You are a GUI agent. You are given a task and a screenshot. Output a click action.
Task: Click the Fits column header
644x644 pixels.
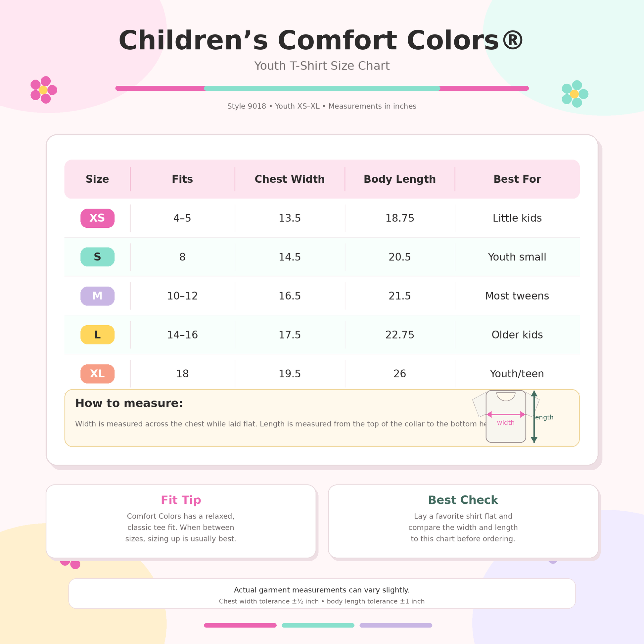182,179
